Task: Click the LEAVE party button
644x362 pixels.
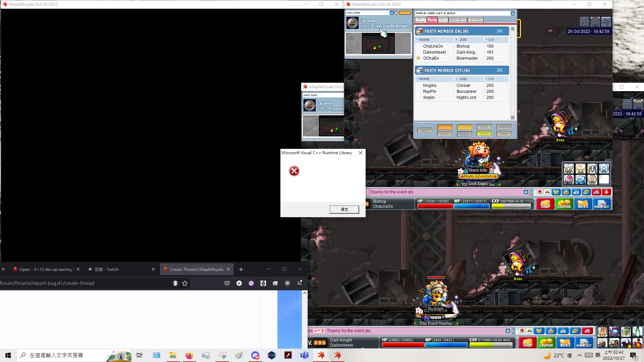Action: point(484,134)
